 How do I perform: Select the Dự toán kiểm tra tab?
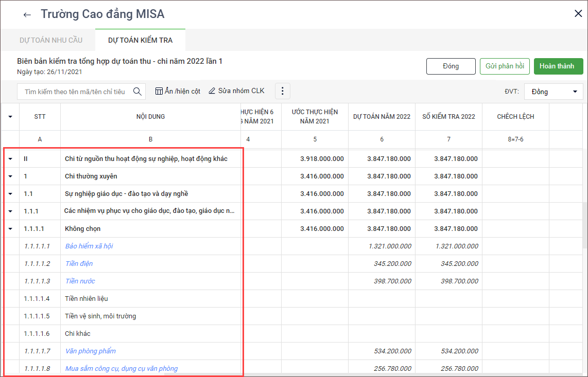[x=140, y=40]
